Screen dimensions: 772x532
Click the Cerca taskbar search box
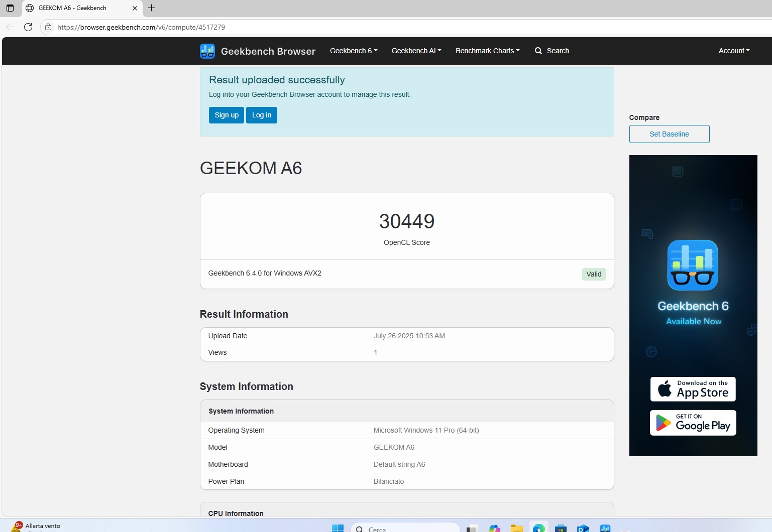coord(405,528)
